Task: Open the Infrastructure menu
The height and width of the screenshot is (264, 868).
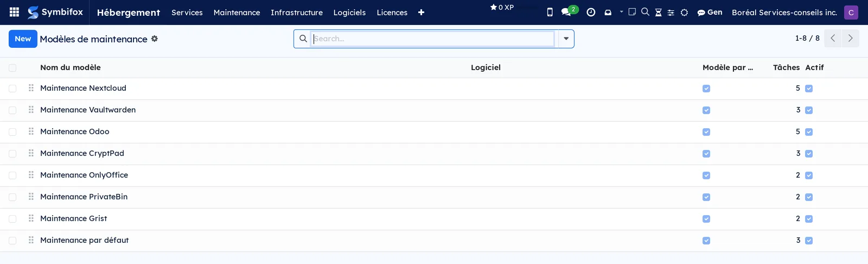Action: pyautogui.click(x=297, y=12)
